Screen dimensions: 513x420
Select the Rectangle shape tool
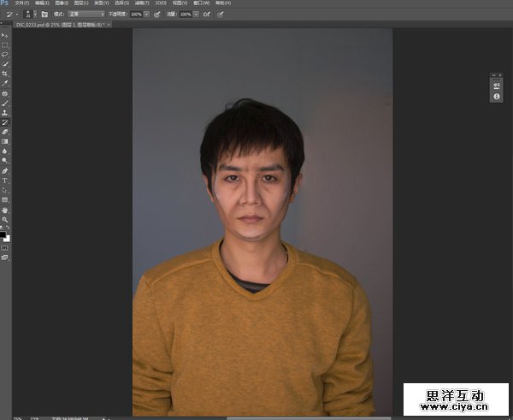click(4, 199)
